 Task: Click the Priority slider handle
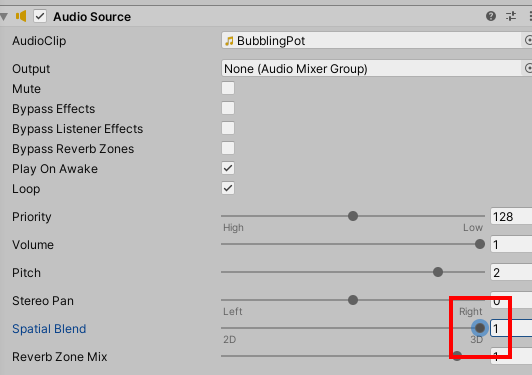pyautogui.click(x=353, y=216)
